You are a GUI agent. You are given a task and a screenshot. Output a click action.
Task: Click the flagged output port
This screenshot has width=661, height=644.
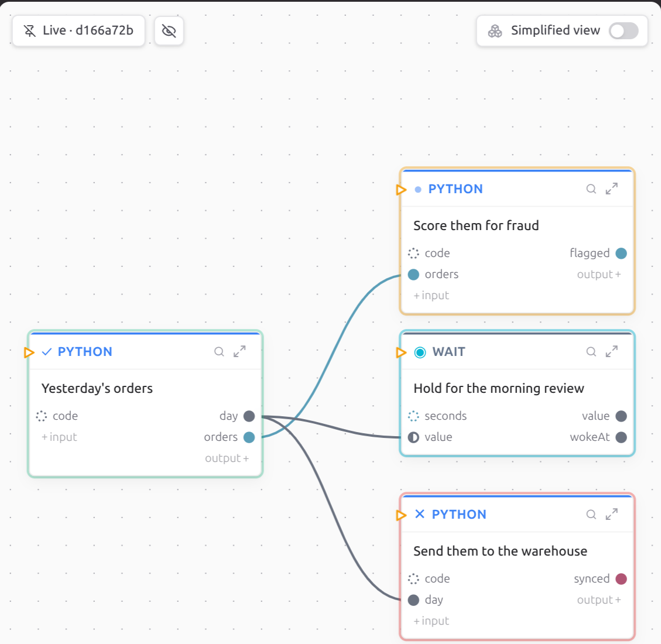621,254
